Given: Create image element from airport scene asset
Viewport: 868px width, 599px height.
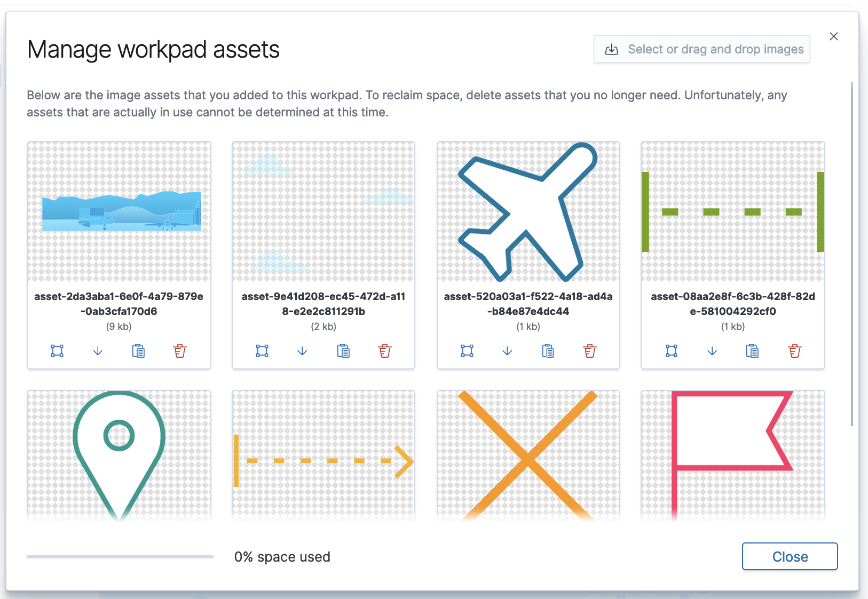Looking at the screenshot, I should [x=57, y=351].
